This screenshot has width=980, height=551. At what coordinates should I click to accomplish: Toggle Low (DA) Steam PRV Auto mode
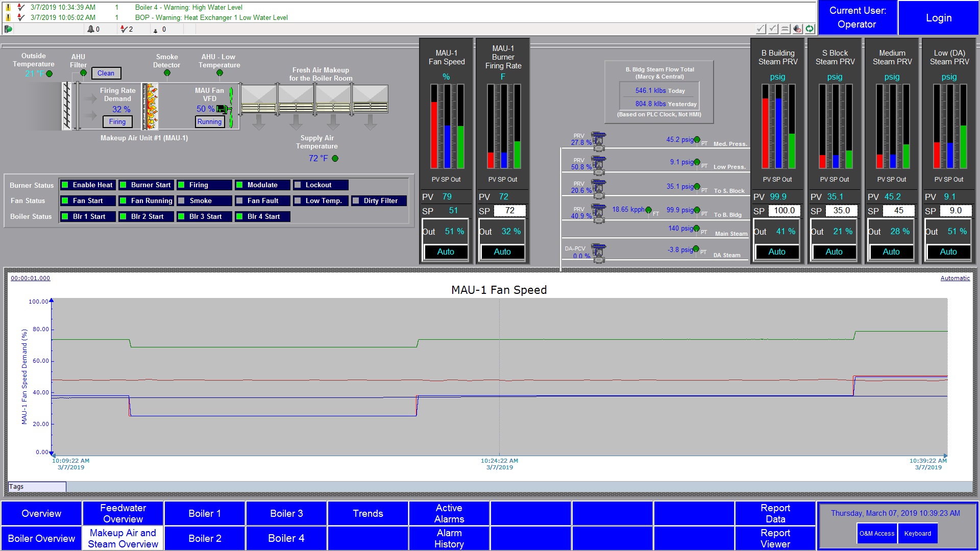coord(948,252)
